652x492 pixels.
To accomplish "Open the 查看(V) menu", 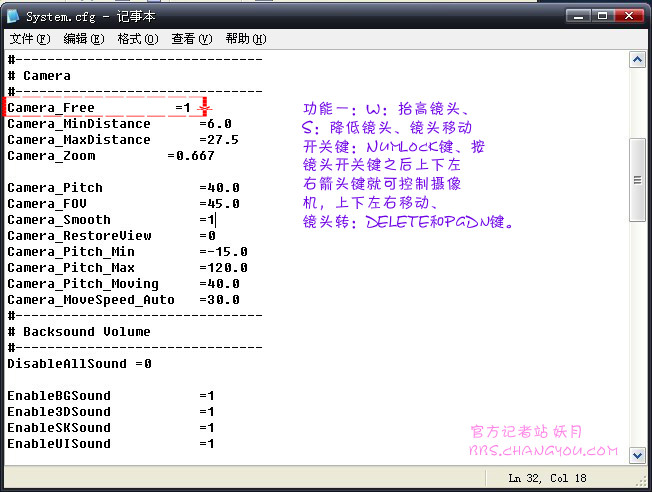I will 191,39.
